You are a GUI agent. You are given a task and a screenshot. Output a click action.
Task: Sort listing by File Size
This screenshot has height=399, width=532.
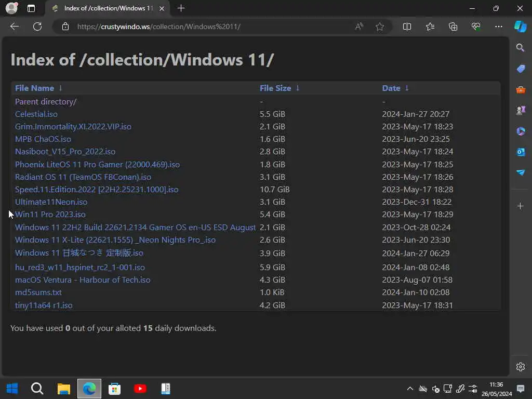(x=275, y=88)
